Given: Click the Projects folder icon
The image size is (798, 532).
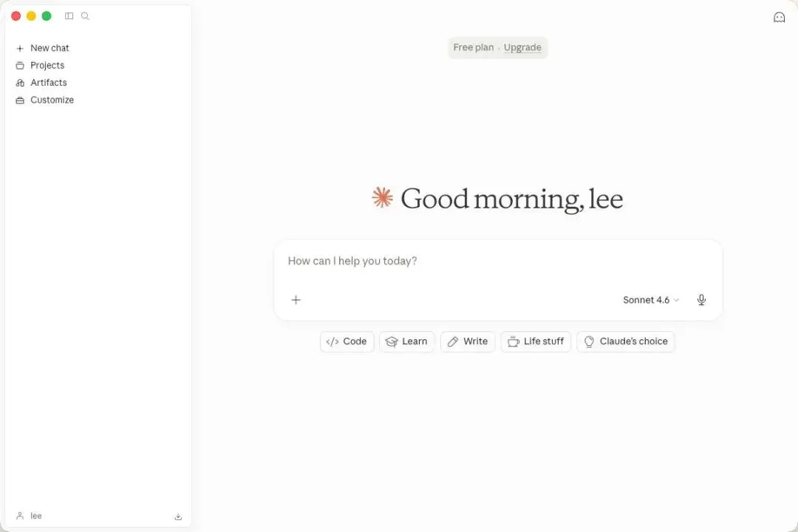Looking at the screenshot, I should (x=20, y=65).
